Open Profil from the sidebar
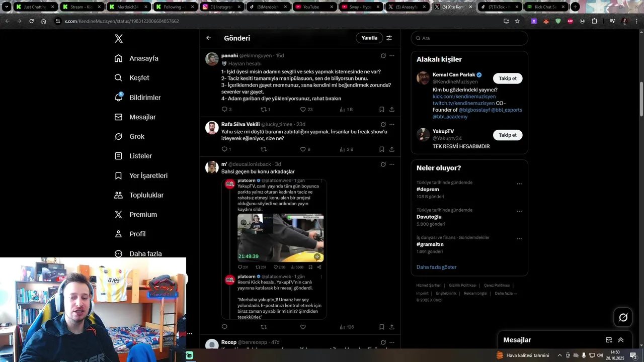 [130, 234]
